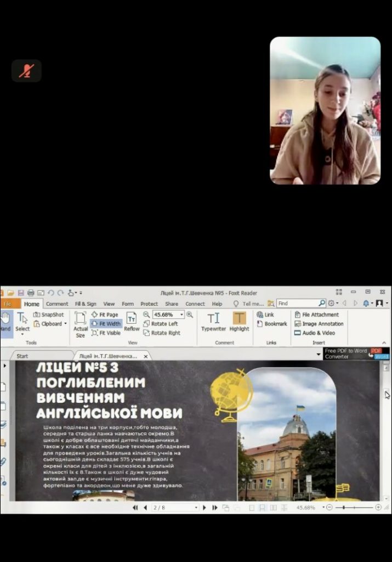392x562 pixels.
Task: Switch to the Start document tab
Action: [22, 356]
